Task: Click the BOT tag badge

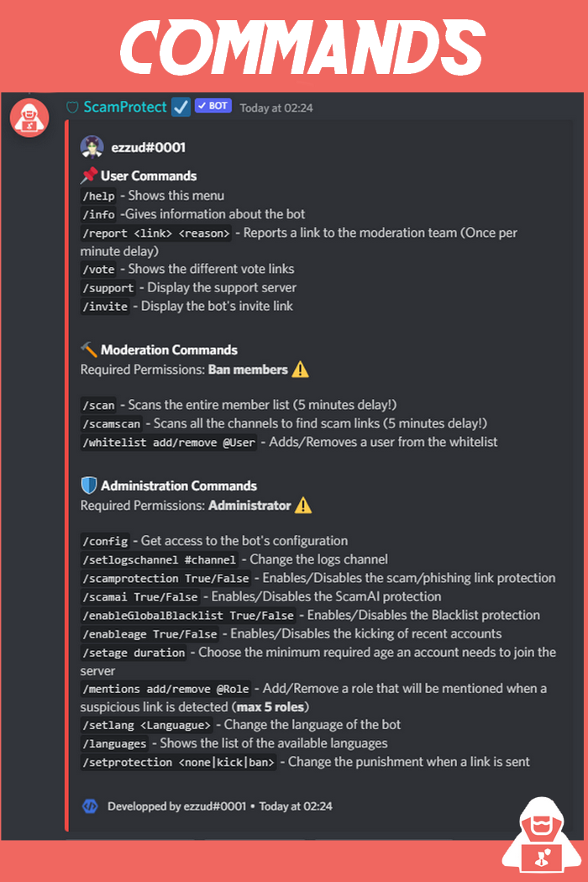Action: pos(213,107)
